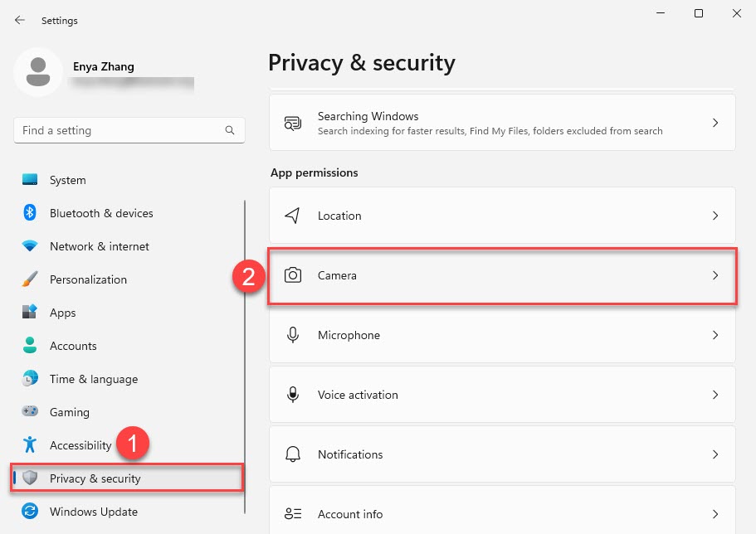756x534 pixels.
Task: Click the Accessibility person icon
Action: 30,445
